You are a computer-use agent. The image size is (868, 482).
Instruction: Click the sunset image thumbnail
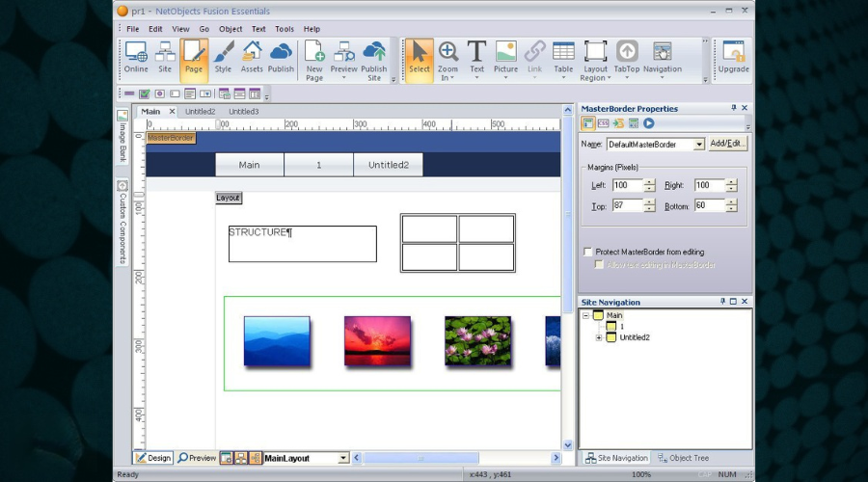click(x=377, y=340)
